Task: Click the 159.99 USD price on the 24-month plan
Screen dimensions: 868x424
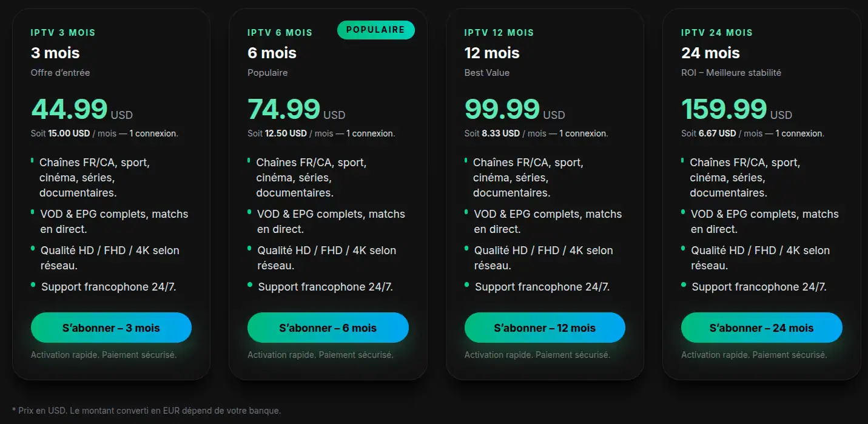Action: 725,109
